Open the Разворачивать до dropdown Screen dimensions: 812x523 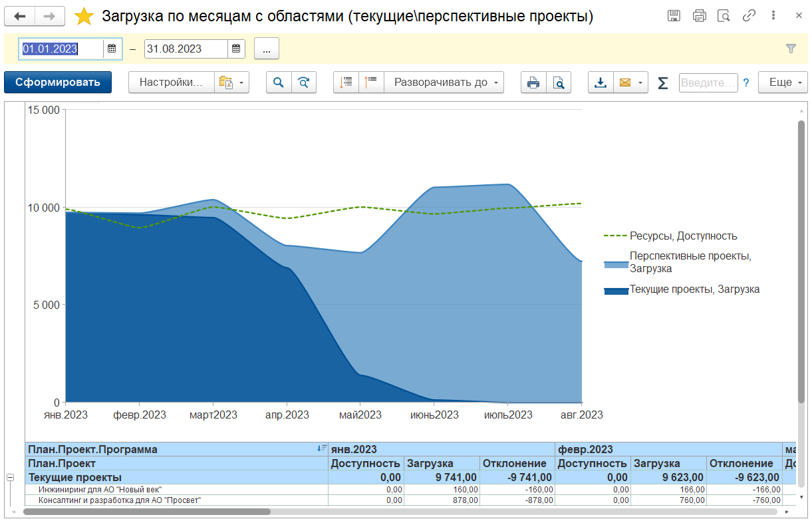pyautogui.click(x=444, y=83)
